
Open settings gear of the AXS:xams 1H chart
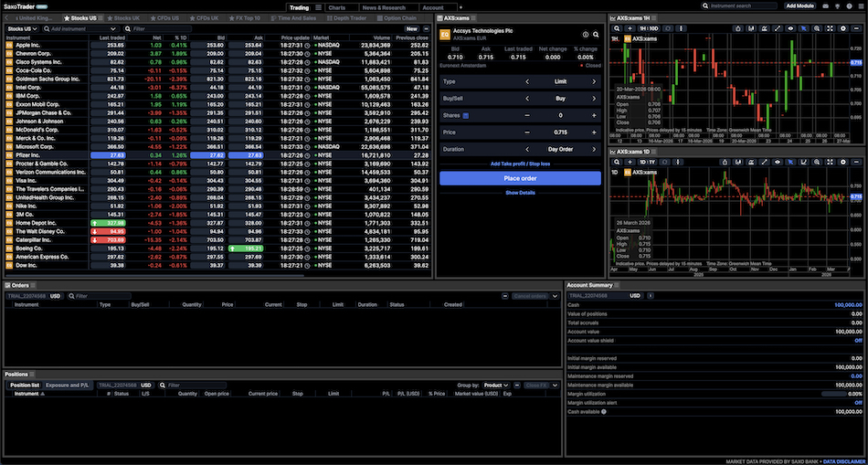point(843,28)
